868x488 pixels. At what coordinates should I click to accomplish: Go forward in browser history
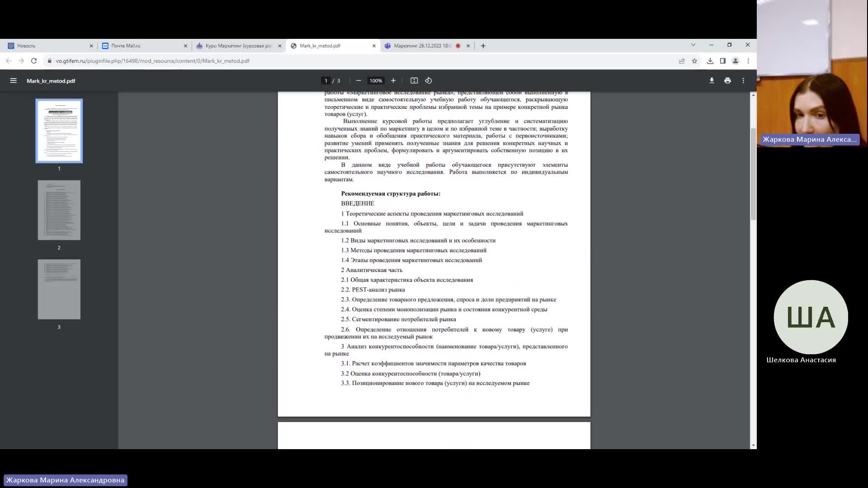[21, 61]
